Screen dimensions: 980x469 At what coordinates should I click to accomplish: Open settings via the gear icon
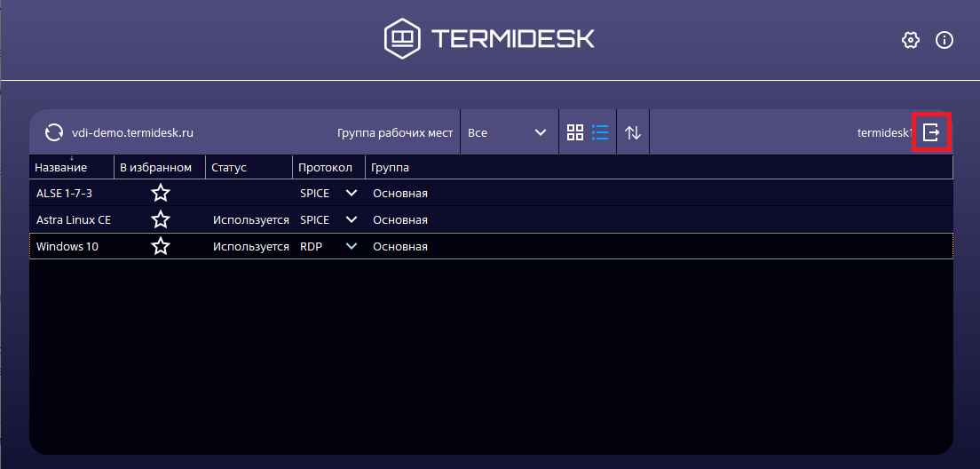click(x=910, y=40)
